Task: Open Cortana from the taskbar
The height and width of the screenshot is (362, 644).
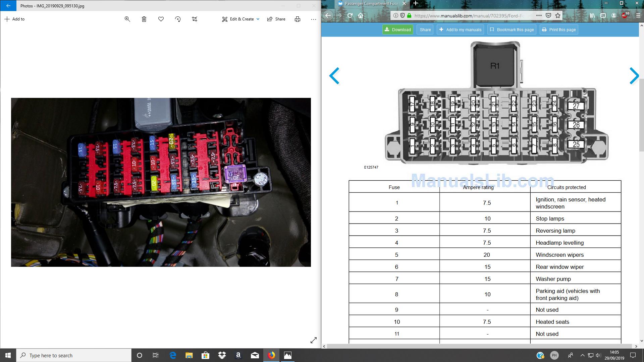Action: [x=140, y=355]
